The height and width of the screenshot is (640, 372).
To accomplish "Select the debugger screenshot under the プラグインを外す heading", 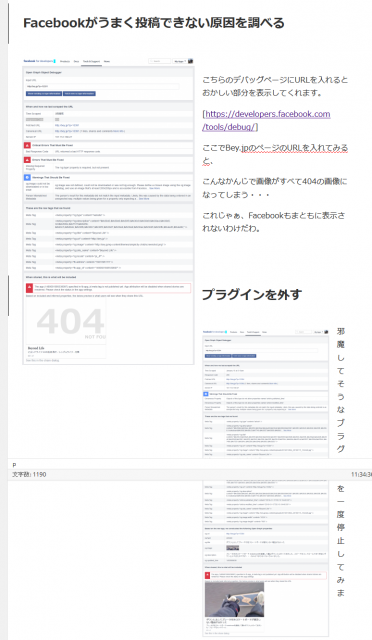I will [x=265, y=393].
